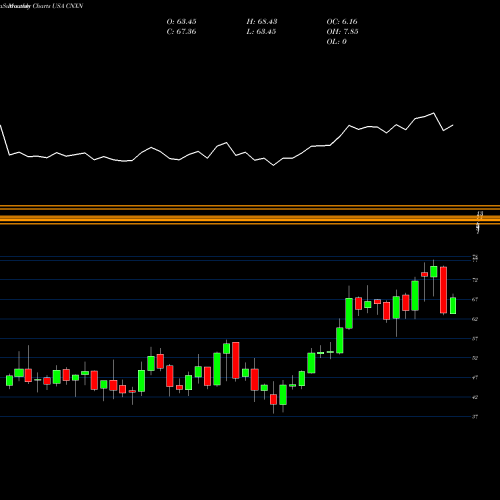Viewport: 500px width, 500px height.
Task: Select the last green candlestick on the chart
Action: click(453, 305)
